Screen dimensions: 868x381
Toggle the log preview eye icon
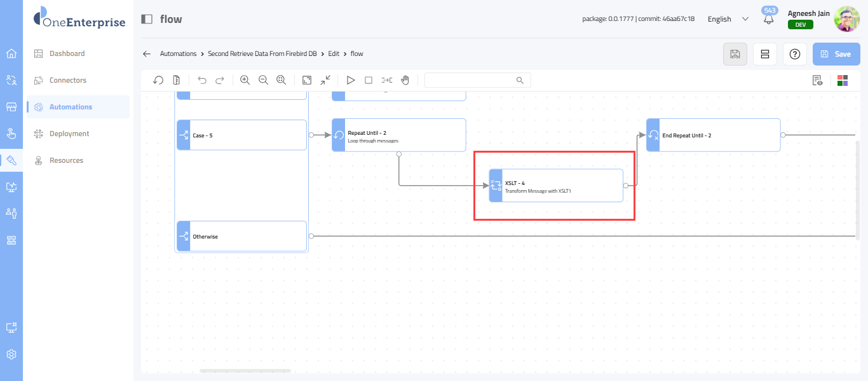tap(818, 80)
